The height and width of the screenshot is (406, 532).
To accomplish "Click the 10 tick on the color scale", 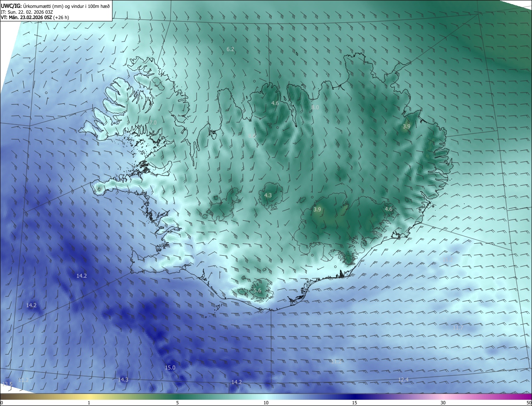I will (x=266, y=403).
